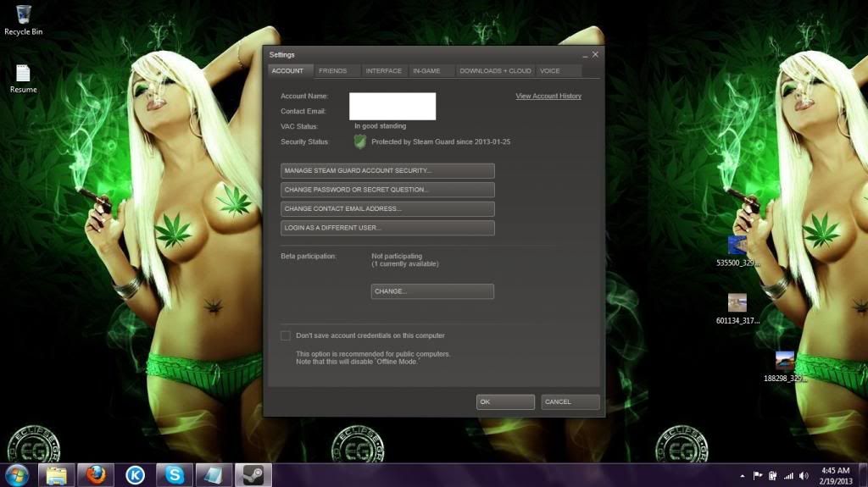Click Manage Steam Guard Account Security button
The image size is (868, 487).
[387, 170]
